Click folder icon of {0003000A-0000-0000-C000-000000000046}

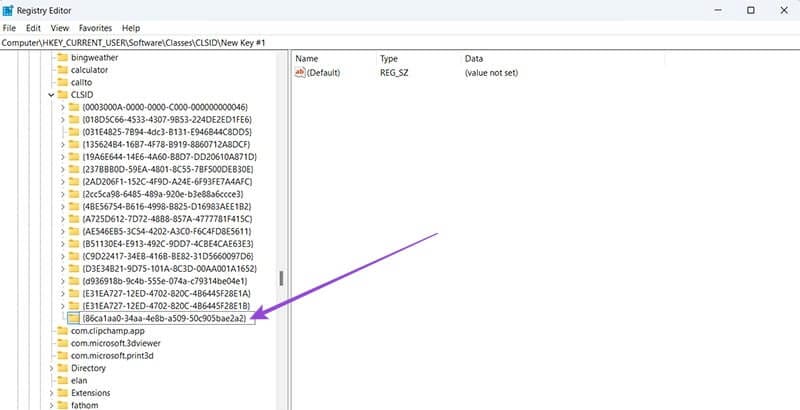(x=74, y=107)
